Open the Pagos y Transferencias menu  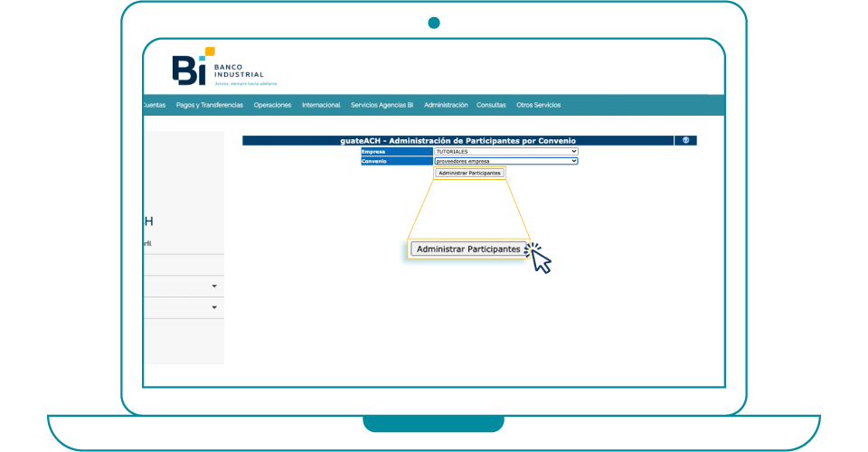coord(210,105)
